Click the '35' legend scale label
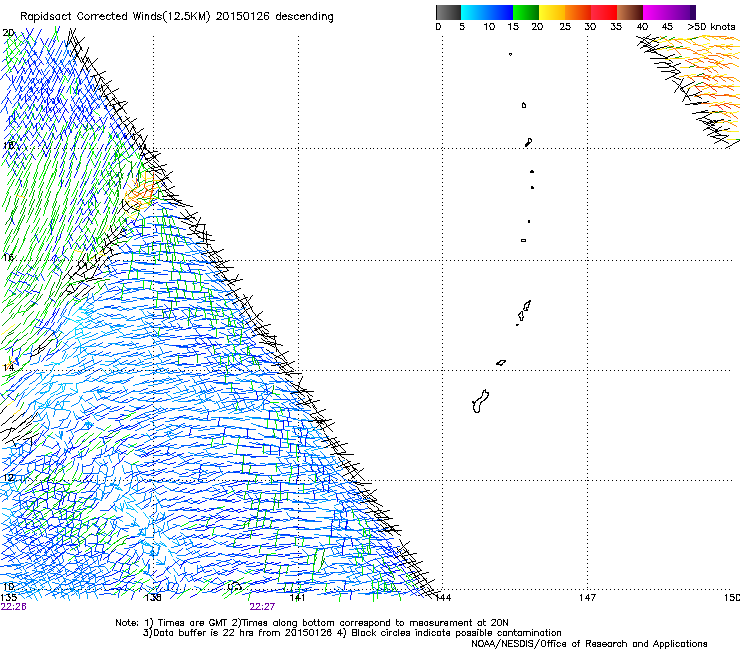Image resolution: width=740 pixels, height=650 pixels. (616, 27)
